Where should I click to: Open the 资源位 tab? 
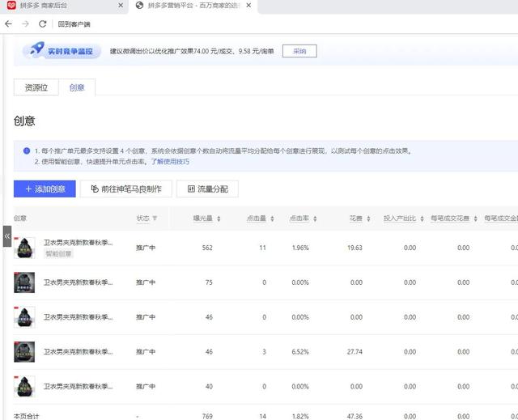(36, 87)
